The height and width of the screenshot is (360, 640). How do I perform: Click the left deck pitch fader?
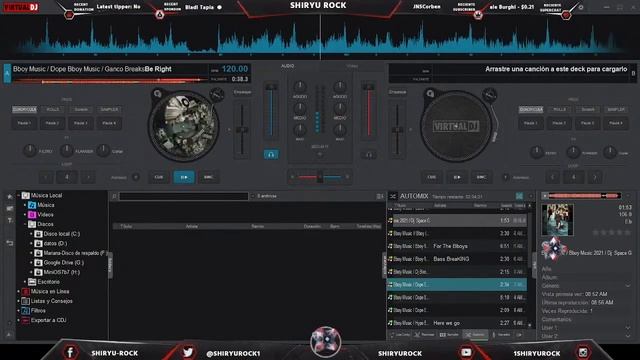pyautogui.click(x=242, y=130)
